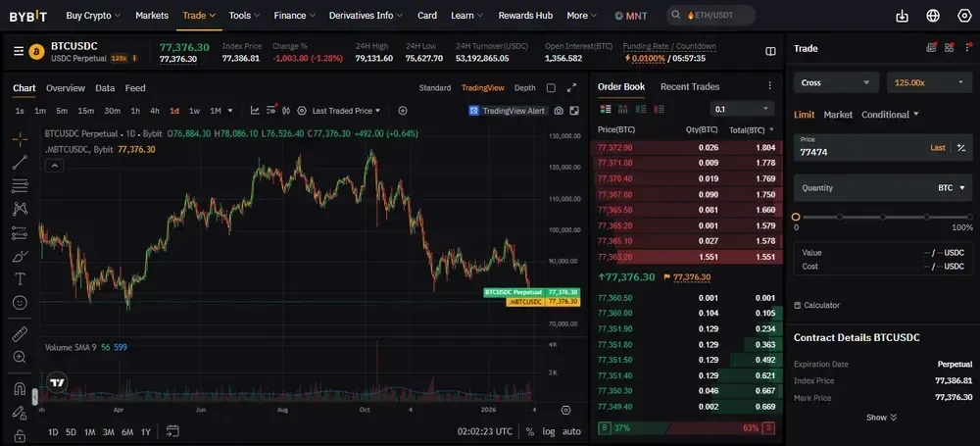Click the TradingView Alert button
980x446 pixels.
[x=508, y=111]
